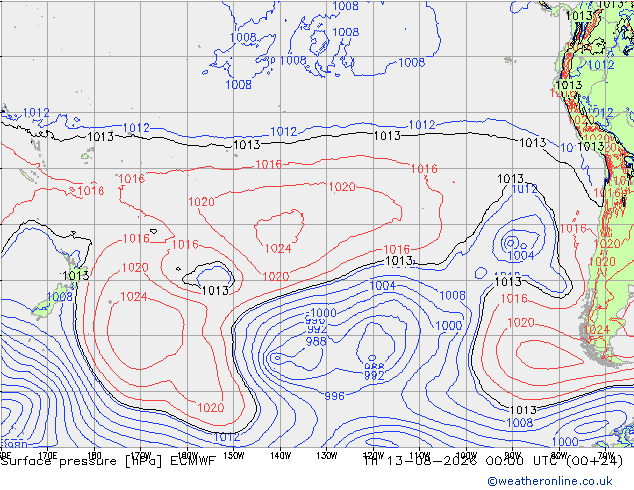634x490 pixels.
Task: Select the '150W' longitude label
Action: (234, 456)
